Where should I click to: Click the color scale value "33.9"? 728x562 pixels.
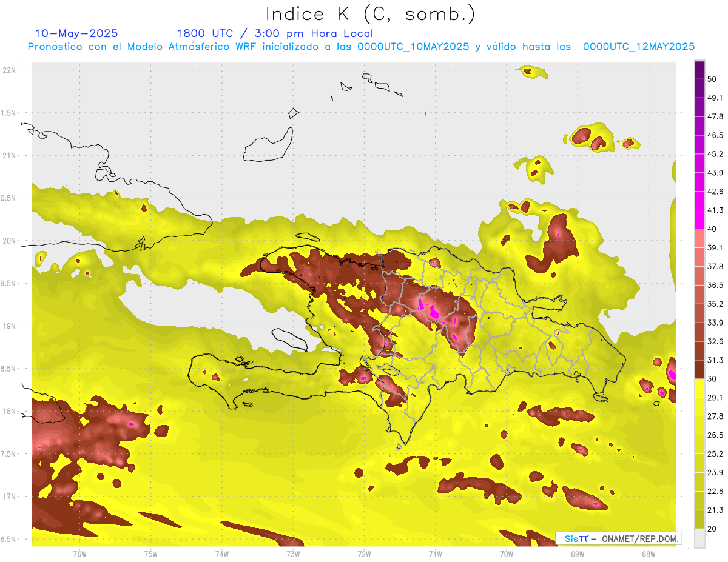715,323
